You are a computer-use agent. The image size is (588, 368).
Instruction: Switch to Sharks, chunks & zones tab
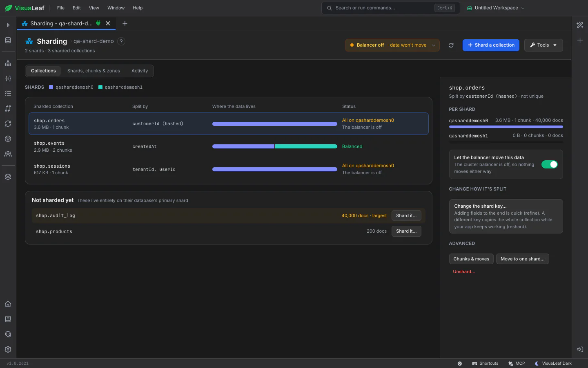(94, 71)
